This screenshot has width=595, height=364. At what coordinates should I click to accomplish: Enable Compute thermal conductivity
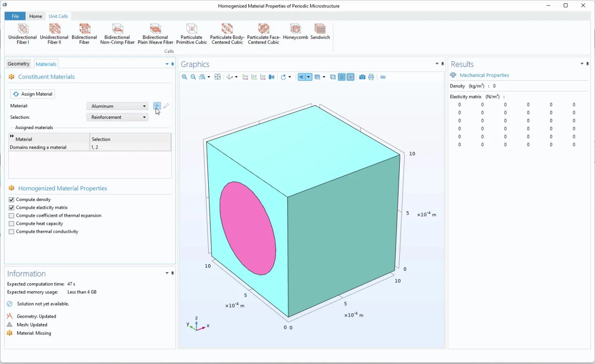12,232
